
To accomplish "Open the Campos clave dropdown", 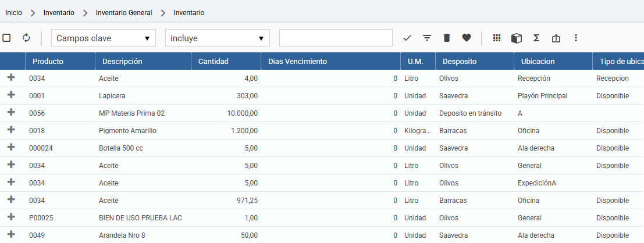I will (104, 38).
